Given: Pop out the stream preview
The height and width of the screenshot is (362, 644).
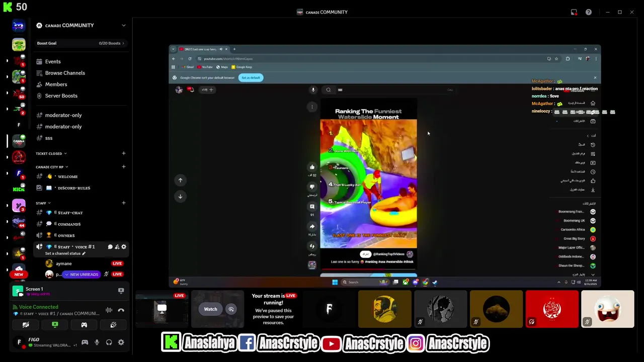Looking at the screenshot, I should click(x=231, y=309).
